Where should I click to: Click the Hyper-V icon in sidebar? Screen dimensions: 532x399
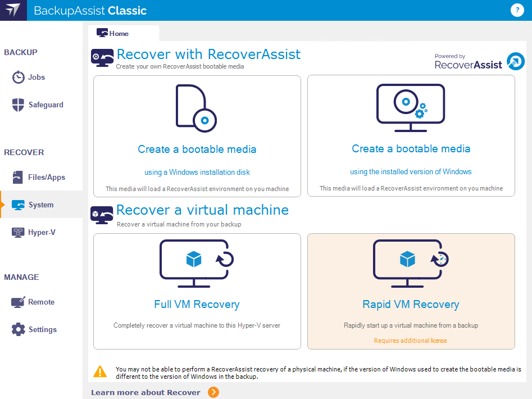(18, 233)
